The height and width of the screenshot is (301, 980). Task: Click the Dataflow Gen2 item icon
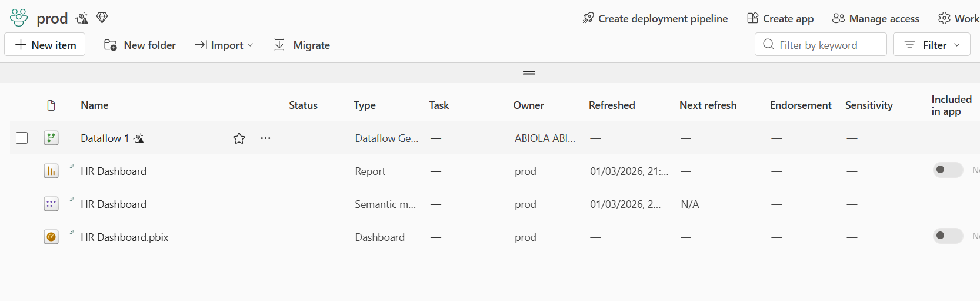pos(51,138)
